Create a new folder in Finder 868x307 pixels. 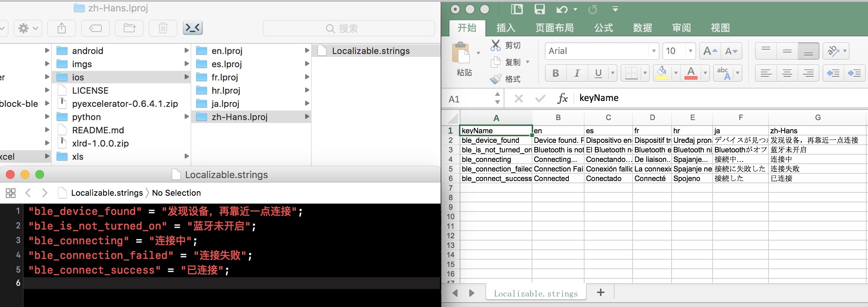(x=129, y=28)
